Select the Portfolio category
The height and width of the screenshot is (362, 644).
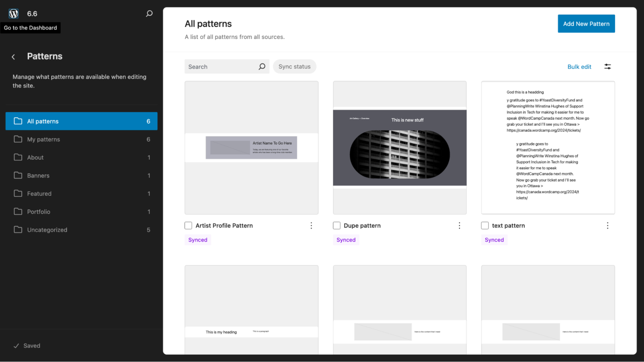39,211
